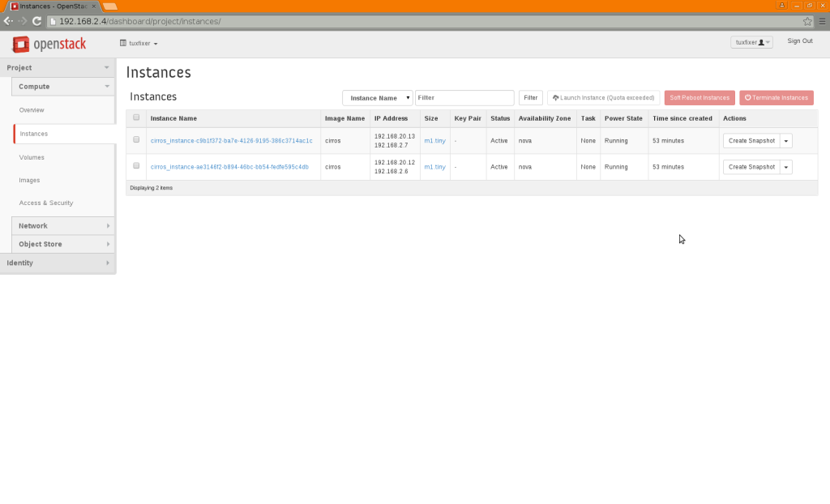Open the Instance Name filter dropdown
Image resolution: width=830 pixels, height=504 pixels.
tap(377, 97)
